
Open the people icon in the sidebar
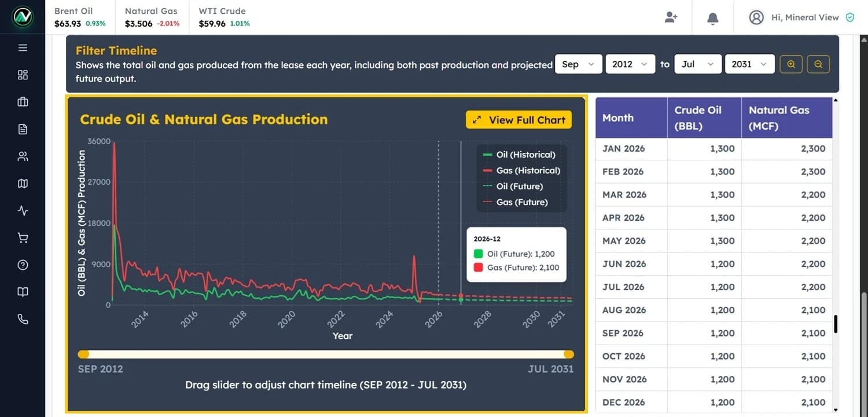coord(23,156)
